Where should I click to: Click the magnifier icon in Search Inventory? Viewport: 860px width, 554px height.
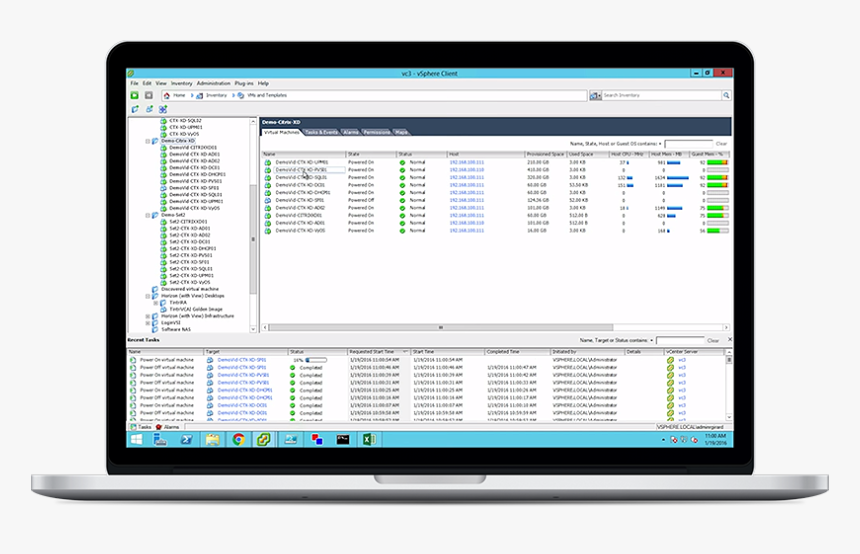(x=726, y=95)
